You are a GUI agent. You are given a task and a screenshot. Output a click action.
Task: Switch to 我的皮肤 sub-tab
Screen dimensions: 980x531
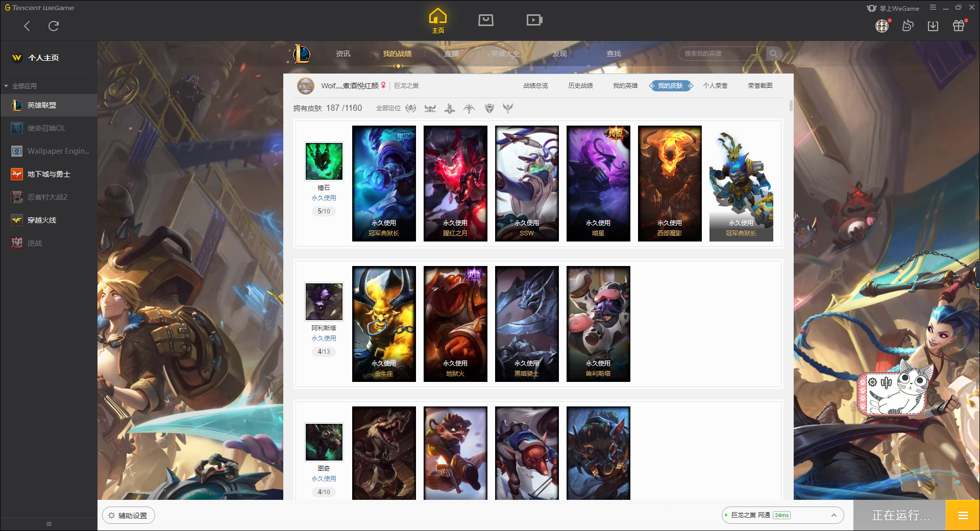pyautogui.click(x=671, y=86)
